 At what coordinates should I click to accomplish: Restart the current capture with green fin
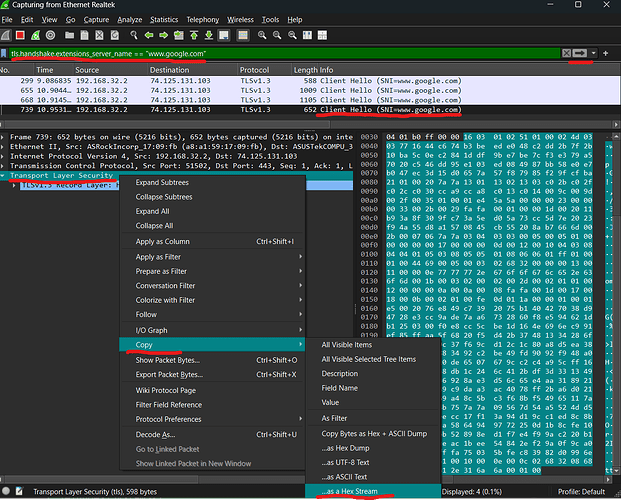pos(35,35)
